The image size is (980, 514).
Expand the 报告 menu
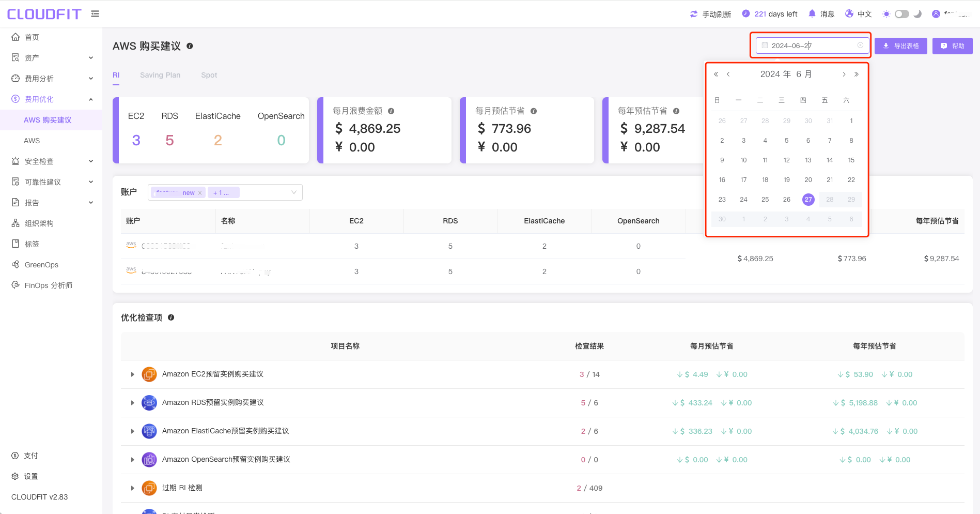tap(51, 203)
